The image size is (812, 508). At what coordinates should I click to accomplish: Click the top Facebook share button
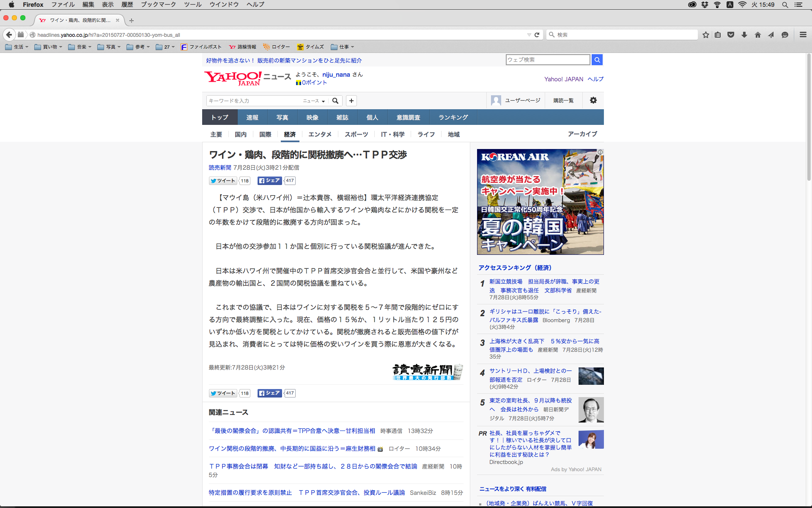coord(270,181)
